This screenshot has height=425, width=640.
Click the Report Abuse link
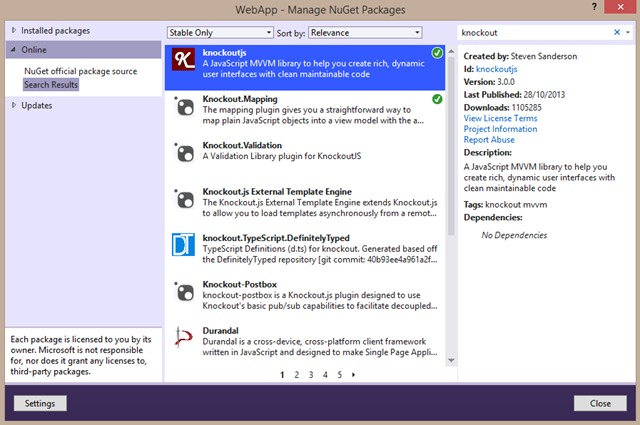(x=489, y=140)
